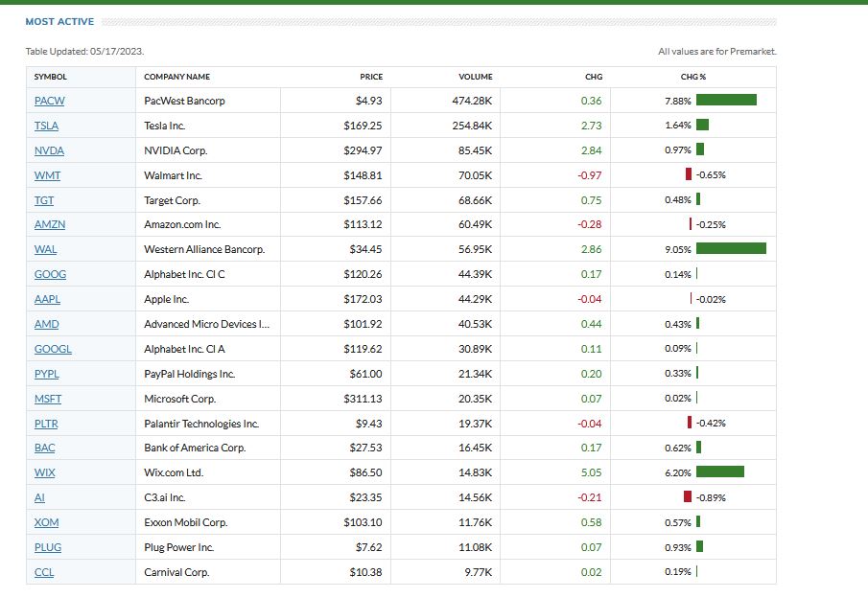Click the CHG % column header
Viewport: 868px width, 598px height.
pos(692,77)
